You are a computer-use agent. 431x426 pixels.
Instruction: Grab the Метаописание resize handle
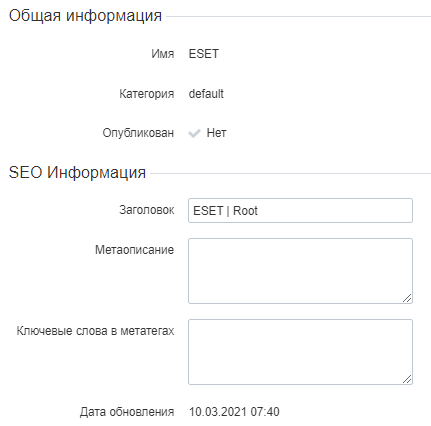point(407,298)
